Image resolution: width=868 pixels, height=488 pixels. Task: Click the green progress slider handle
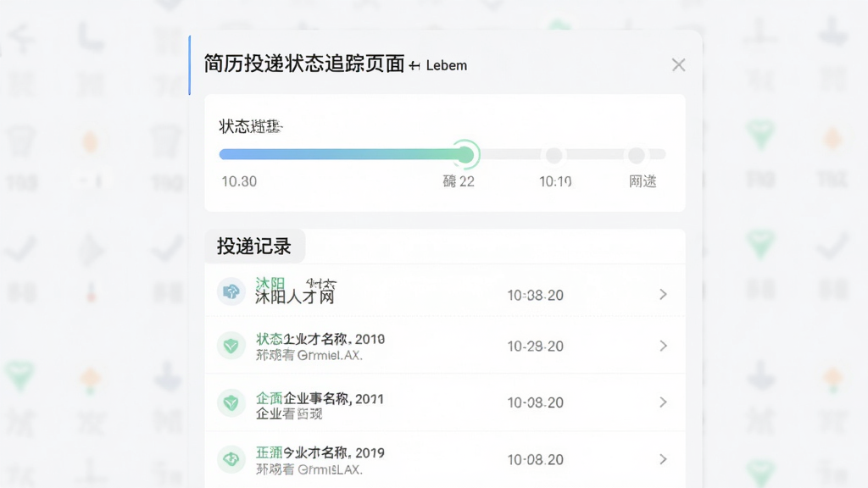465,154
